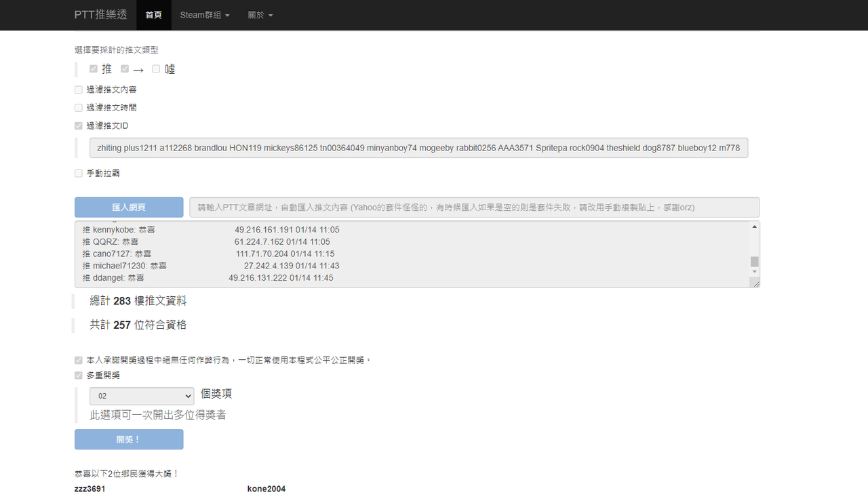Image resolution: width=868 pixels, height=503 pixels.
Task: Expand the 關於 dropdown menu
Action: click(260, 15)
